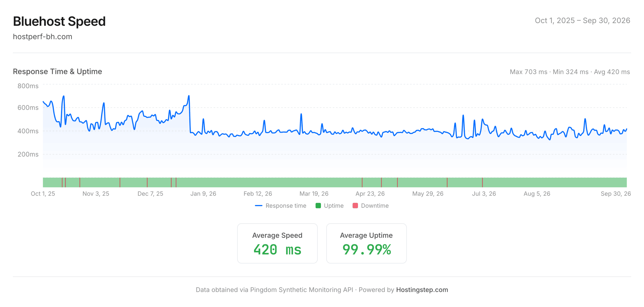Select the Average Uptime 99.99% card
The height and width of the screenshot is (307, 644).
tap(366, 243)
